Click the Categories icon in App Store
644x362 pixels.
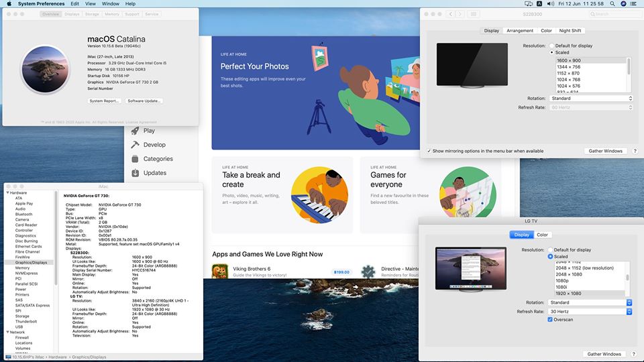tap(135, 159)
